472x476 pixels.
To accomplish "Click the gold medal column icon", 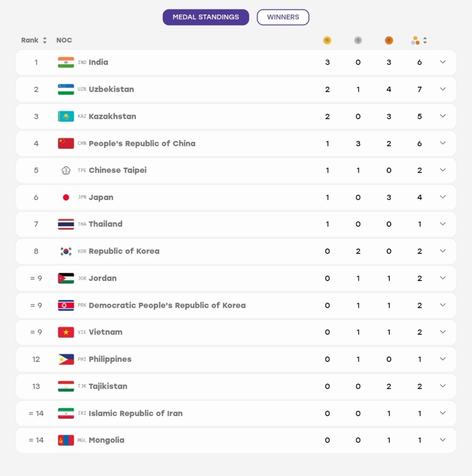I will point(327,40).
